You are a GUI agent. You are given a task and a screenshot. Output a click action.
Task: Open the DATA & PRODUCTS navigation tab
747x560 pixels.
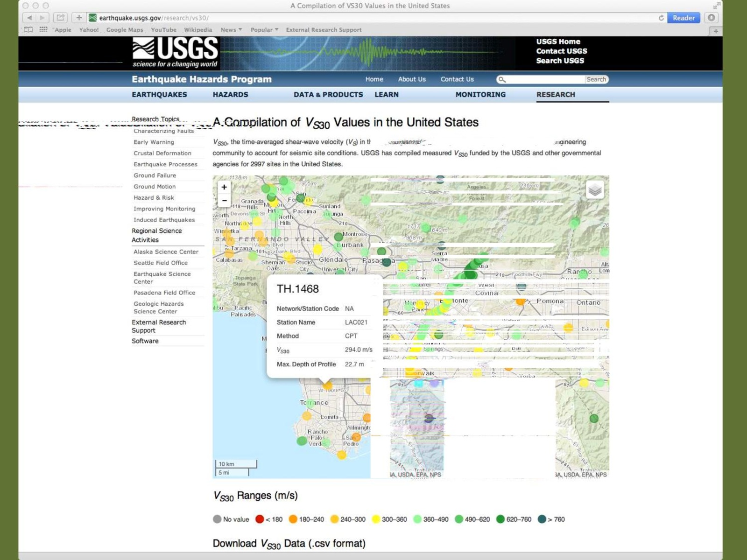point(328,94)
